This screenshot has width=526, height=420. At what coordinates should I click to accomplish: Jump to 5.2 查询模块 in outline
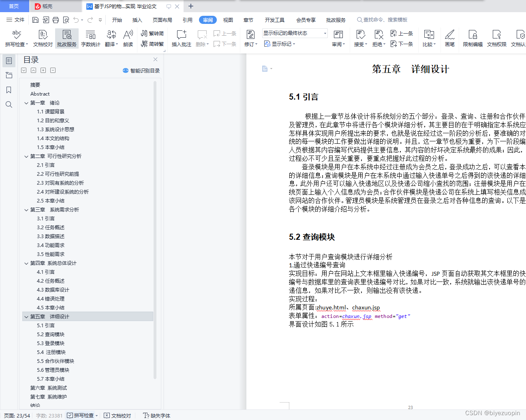tap(51, 335)
